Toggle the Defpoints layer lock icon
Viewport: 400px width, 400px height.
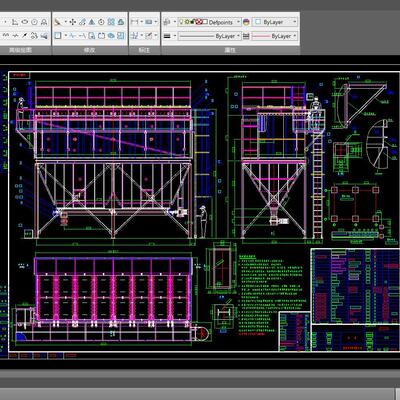pyautogui.click(x=192, y=22)
